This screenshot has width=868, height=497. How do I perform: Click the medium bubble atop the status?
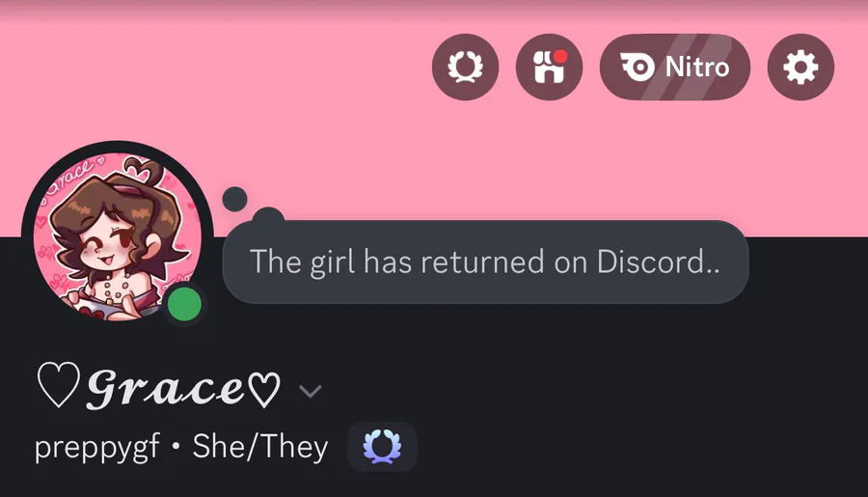[x=268, y=216]
